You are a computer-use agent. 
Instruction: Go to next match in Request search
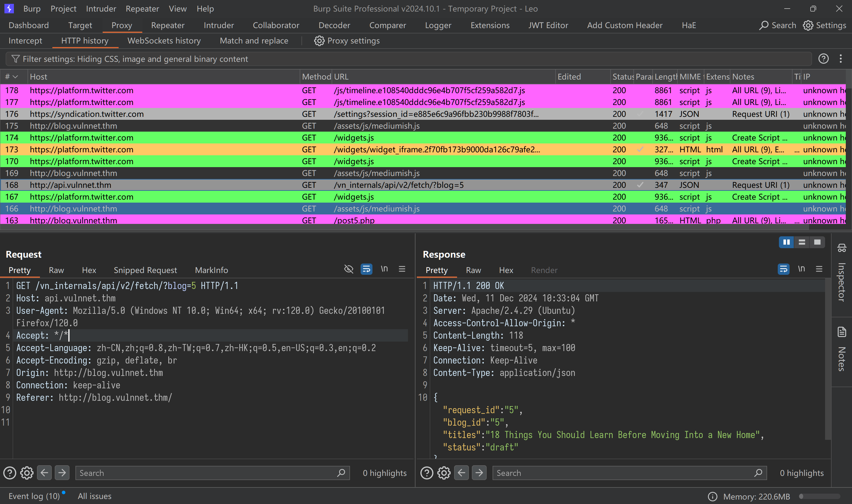pyautogui.click(x=62, y=473)
